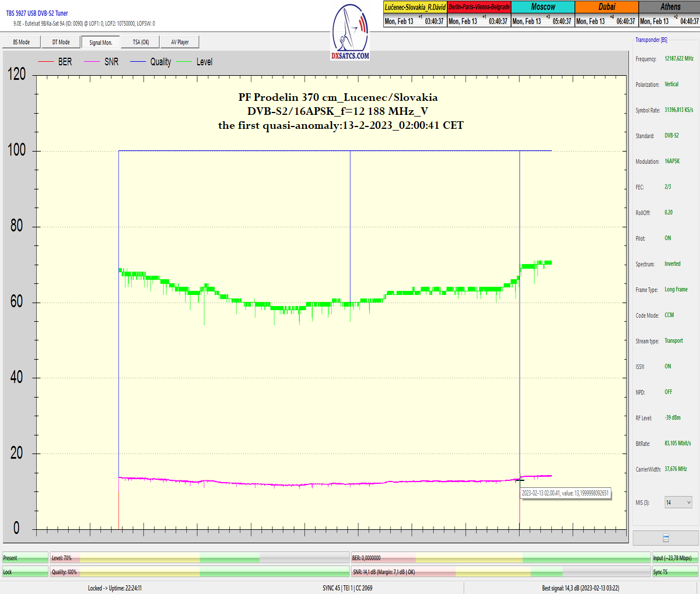Image resolution: width=700 pixels, height=594 pixels.
Task: Click the Sync TS indicator
Action: pyautogui.click(x=674, y=572)
